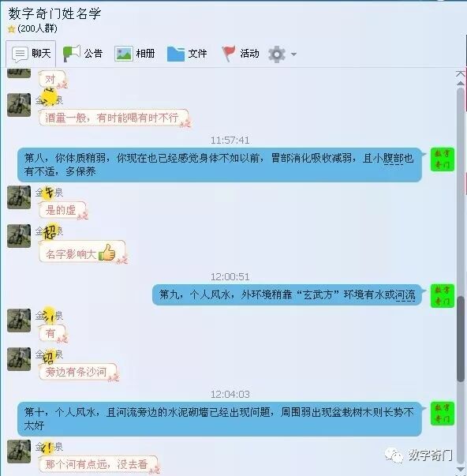
Task: Open the 聊天 chat tab
Action: coord(31,54)
